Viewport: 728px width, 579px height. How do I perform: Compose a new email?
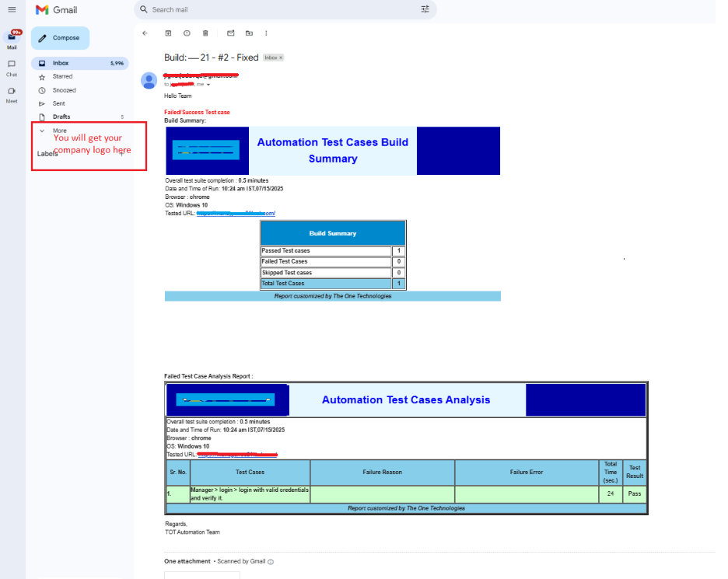(x=61, y=38)
